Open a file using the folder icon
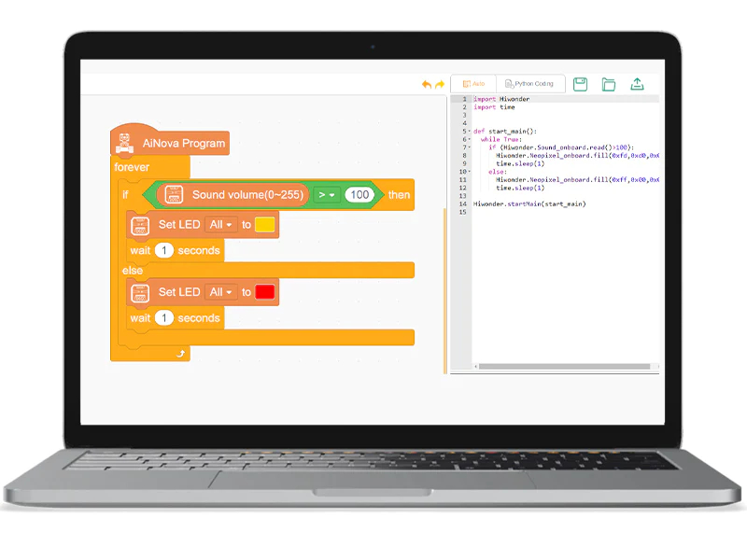This screenshot has height=560, width=747. 609,84
